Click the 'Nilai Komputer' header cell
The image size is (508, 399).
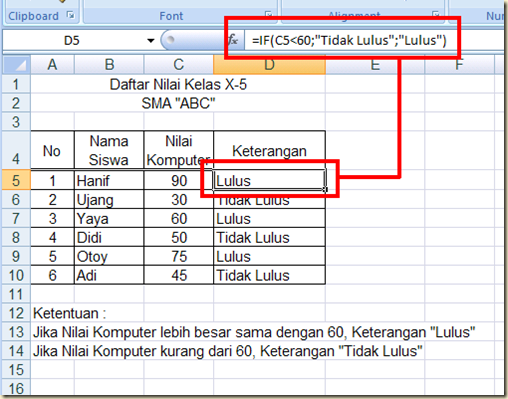click(179, 150)
